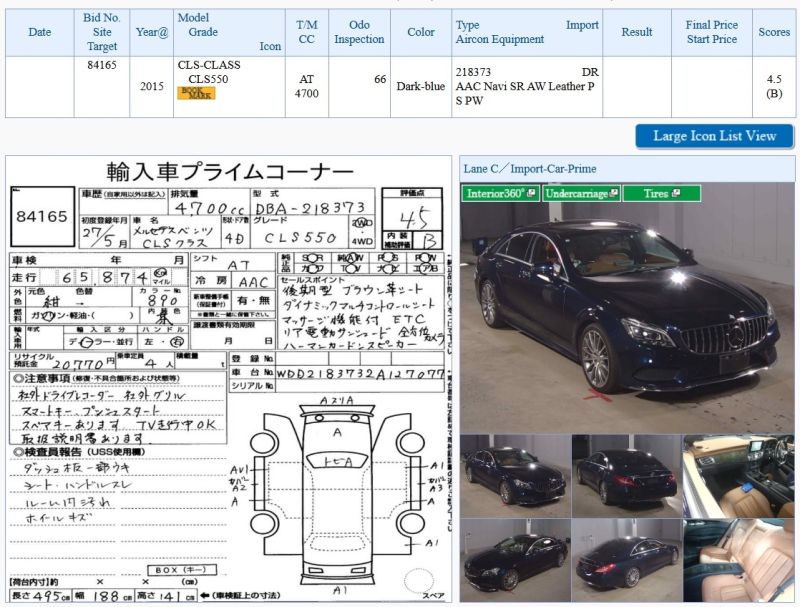The width and height of the screenshot is (800, 607).
Task: Click the Date column header
Action: 40,32
